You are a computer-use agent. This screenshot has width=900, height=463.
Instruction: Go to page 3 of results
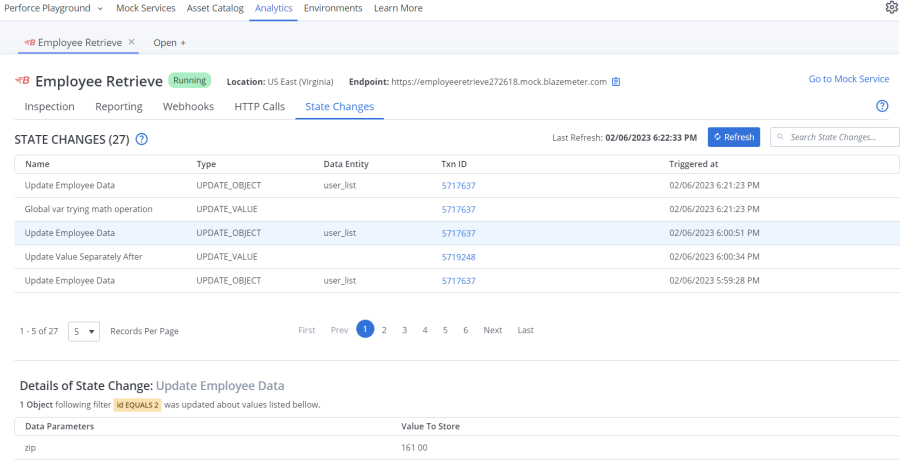(405, 330)
